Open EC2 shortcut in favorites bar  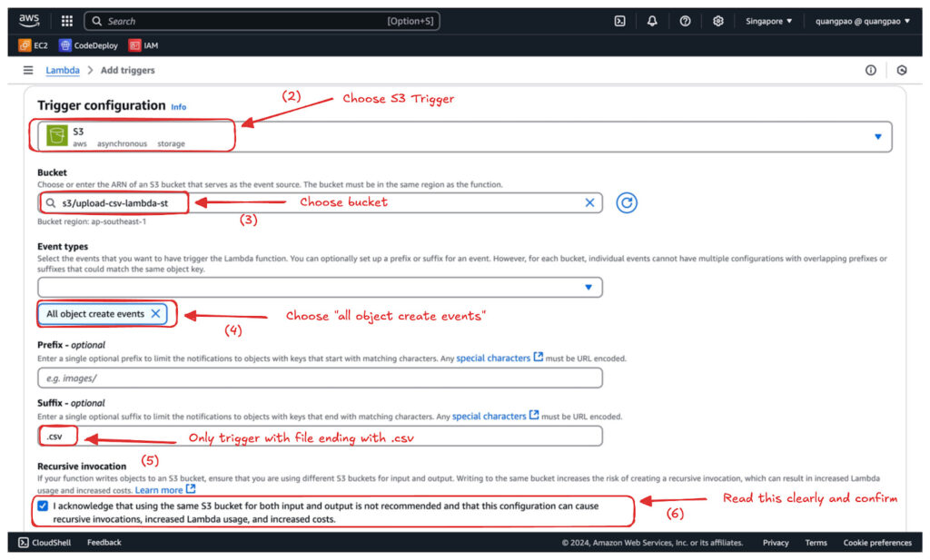pyautogui.click(x=34, y=45)
